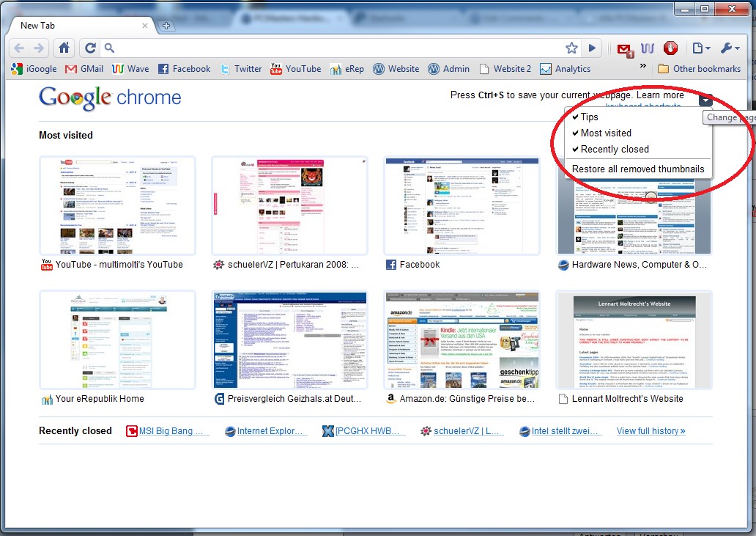Image resolution: width=756 pixels, height=536 pixels.
Task: Select the New Tab tab
Action: click(80, 26)
